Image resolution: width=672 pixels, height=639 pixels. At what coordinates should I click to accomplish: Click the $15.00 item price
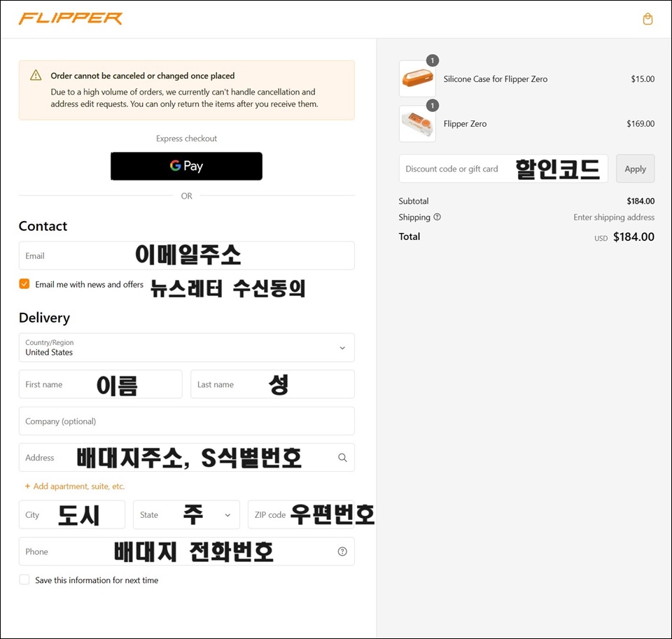click(x=643, y=79)
